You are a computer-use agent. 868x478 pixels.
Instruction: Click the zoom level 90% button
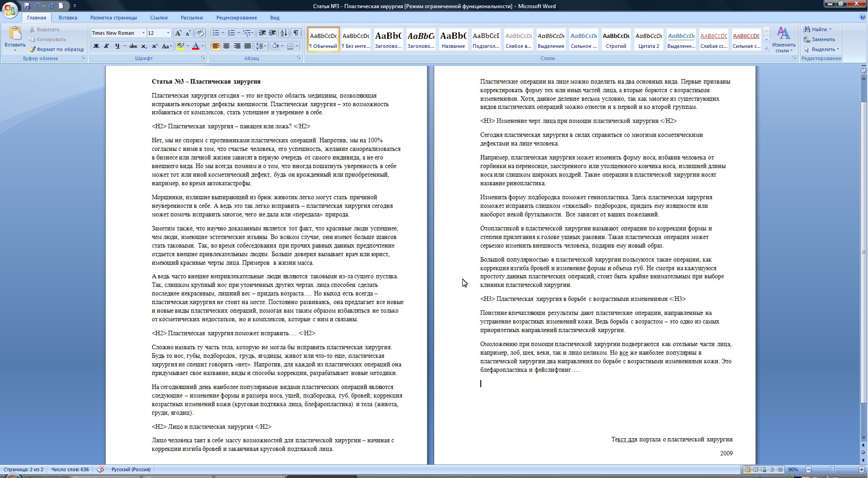click(x=793, y=469)
